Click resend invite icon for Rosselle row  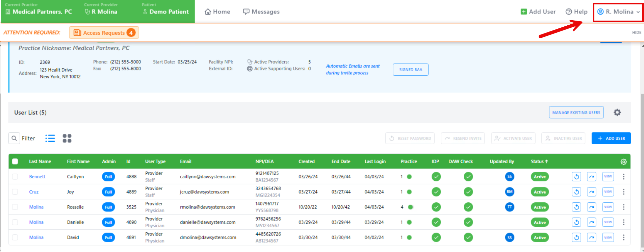(592, 207)
